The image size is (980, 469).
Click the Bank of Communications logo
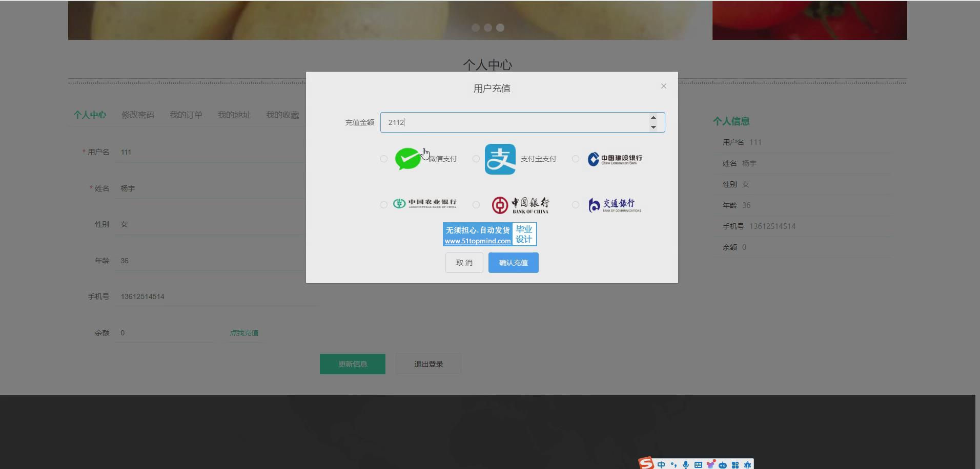pyautogui.click(x=615, y=205)
